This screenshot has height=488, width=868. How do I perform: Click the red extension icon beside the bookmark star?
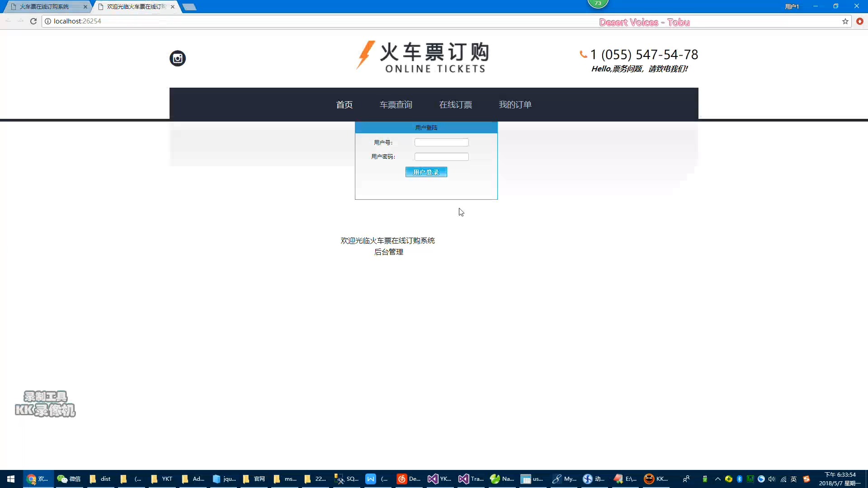click(x=860, y=21)
